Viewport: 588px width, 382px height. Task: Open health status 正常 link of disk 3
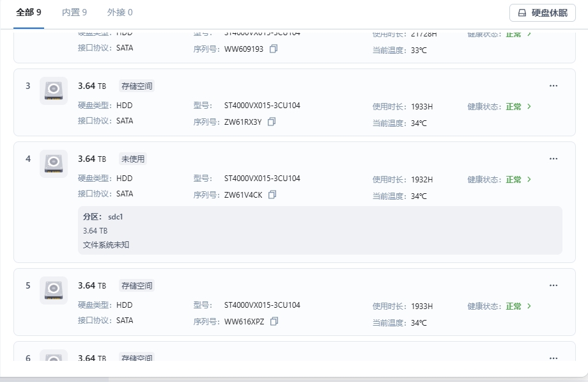click(513, 107)
